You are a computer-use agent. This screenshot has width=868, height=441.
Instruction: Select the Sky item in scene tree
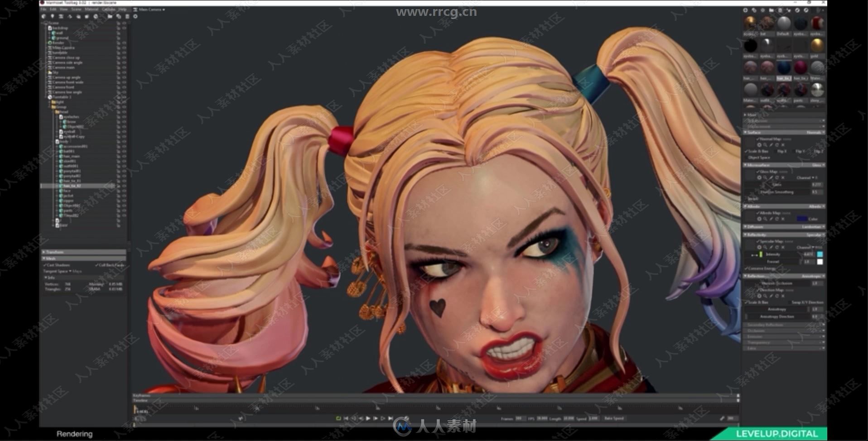tap(55, 72)
